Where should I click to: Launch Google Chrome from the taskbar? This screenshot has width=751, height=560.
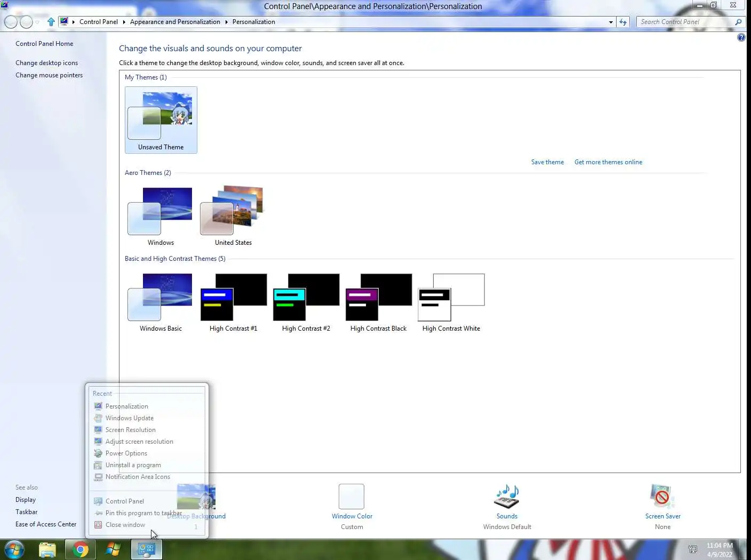pos(80,549)
